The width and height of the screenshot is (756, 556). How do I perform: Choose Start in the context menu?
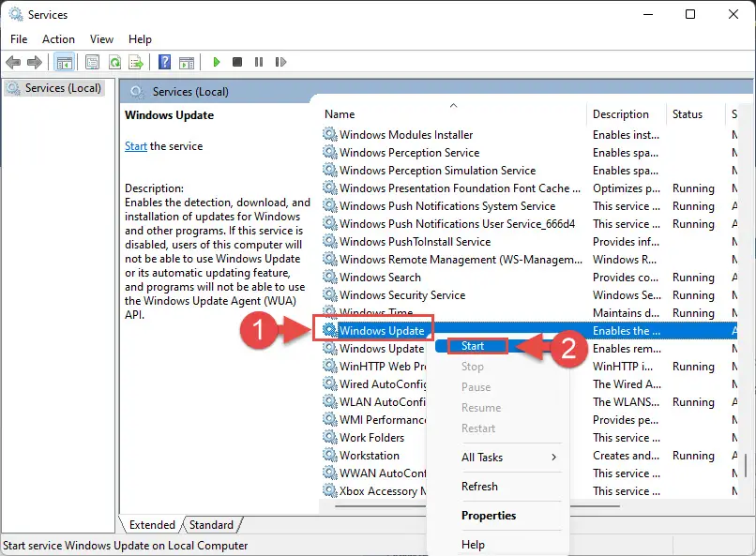pos(473,346)
